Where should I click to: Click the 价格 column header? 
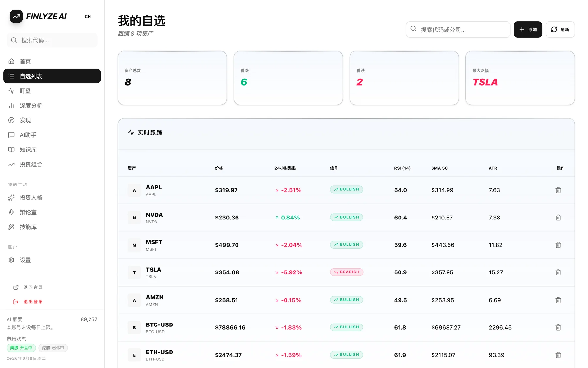[219, 168]
